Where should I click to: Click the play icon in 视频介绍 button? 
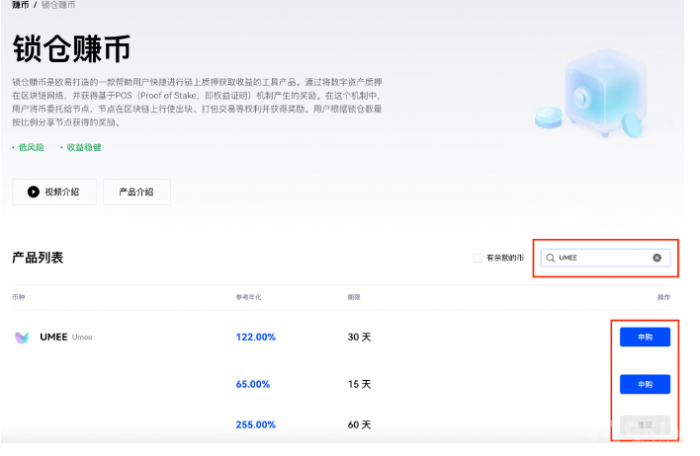[x=33, y=192]
